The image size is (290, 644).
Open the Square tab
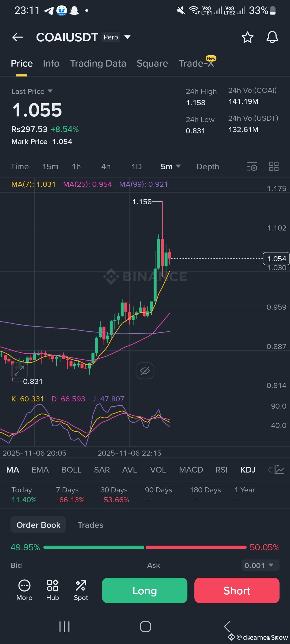click(x=152, y=63)
